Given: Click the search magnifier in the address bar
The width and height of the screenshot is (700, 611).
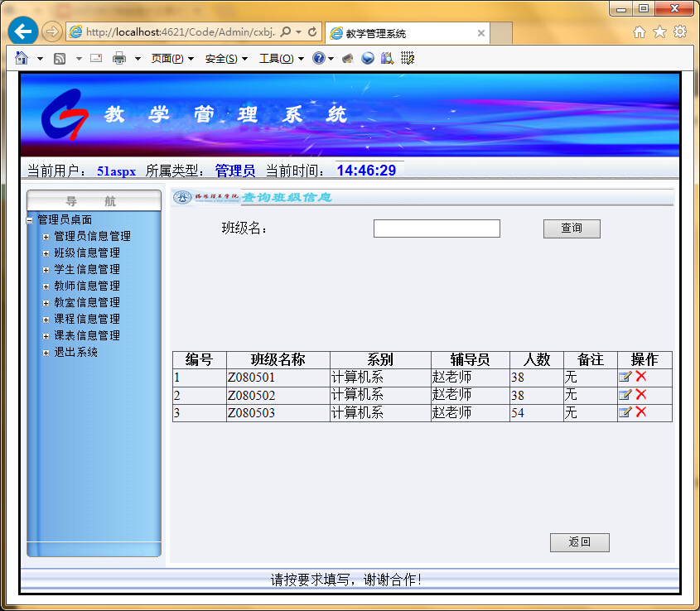Looking at the screenshot, I should 286,31.
